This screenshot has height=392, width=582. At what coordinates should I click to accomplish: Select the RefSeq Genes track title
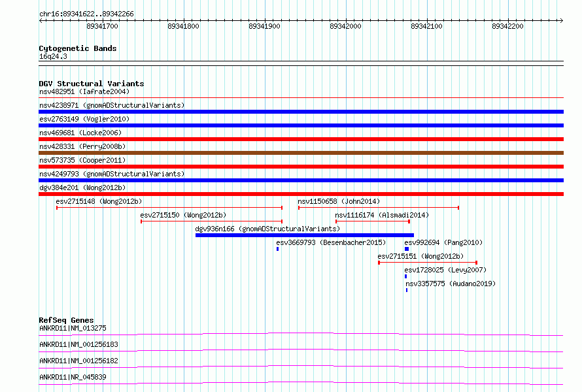[x=66, y=320]
